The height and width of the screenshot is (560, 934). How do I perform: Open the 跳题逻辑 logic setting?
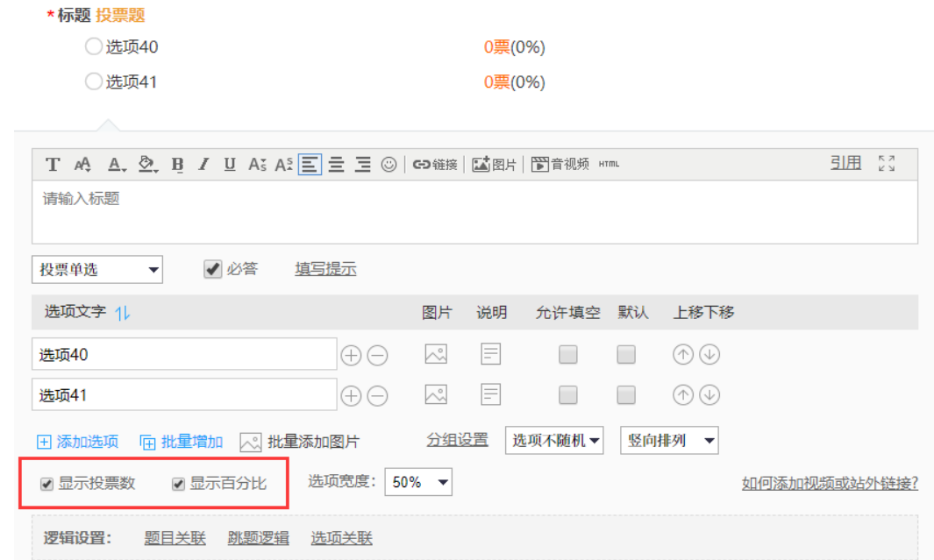pyautogui.click(x=258, y=538)
